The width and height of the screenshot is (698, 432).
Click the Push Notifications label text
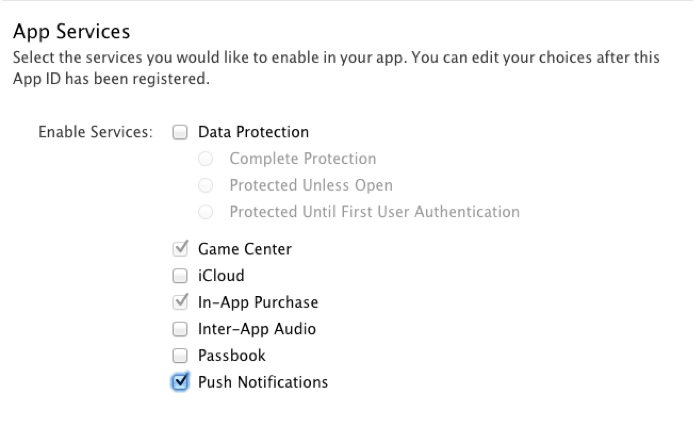click(x=263, y=382)
